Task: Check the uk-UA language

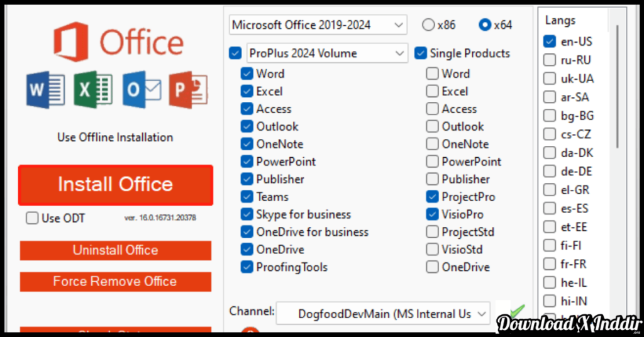Action: (550, 79)
